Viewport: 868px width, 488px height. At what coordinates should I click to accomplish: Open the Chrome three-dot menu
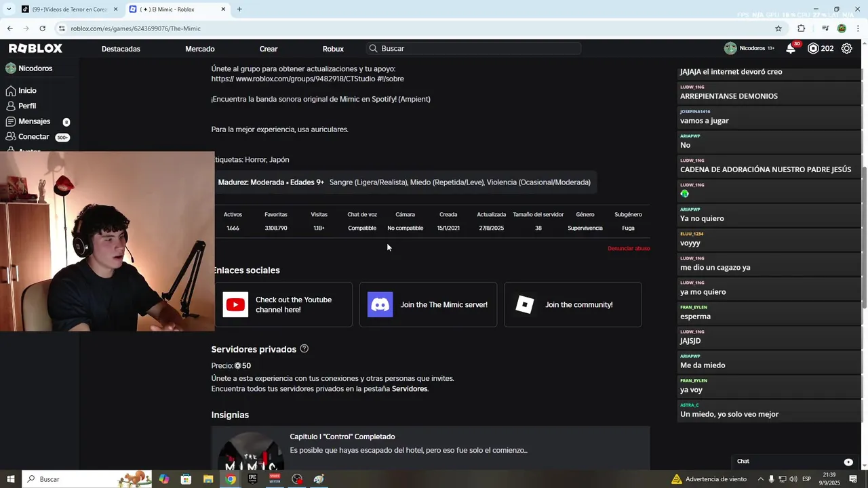coord(859,28)
